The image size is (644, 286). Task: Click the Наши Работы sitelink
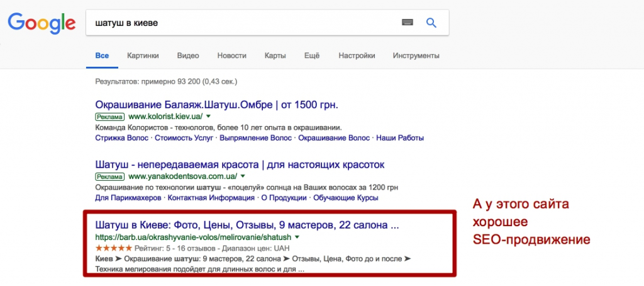(x=400, y=138)
